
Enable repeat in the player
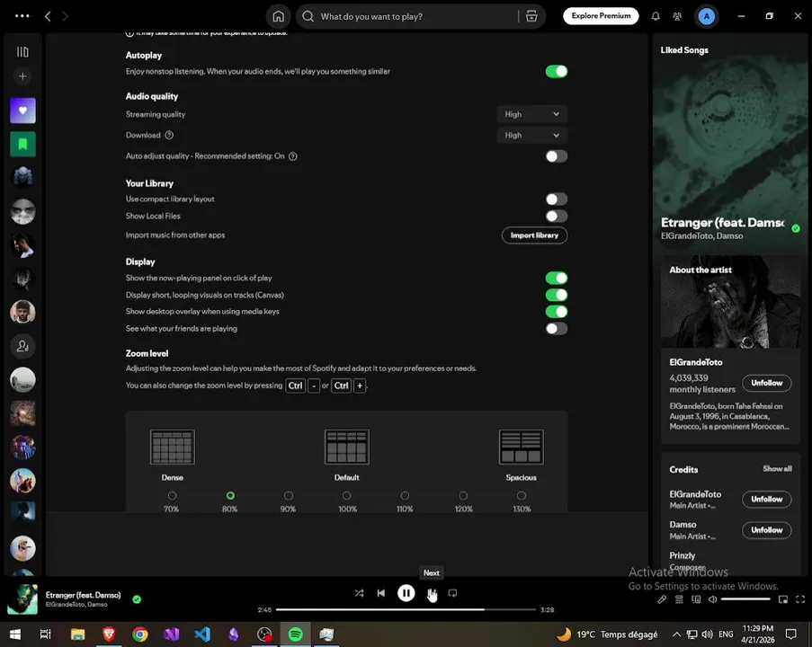[x=452, y=593]
